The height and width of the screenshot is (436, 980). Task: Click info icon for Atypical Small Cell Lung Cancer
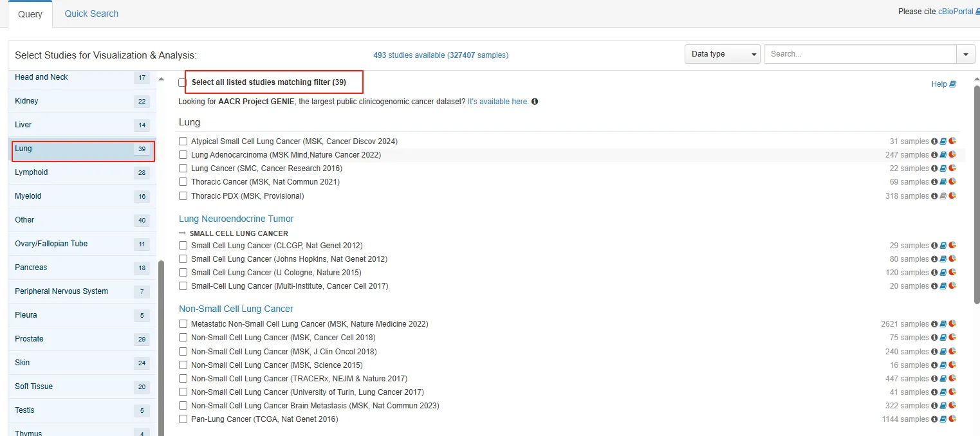click(x=934, y=141)
